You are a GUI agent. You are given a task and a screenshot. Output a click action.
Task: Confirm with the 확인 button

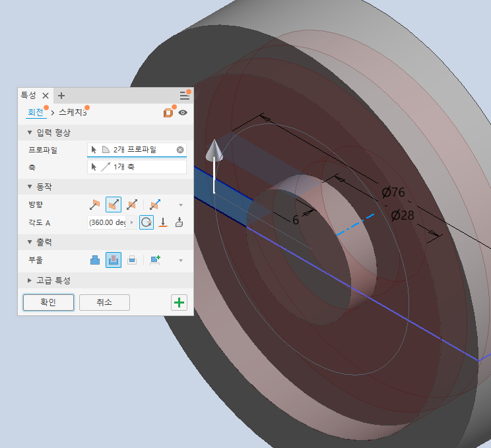49,302
